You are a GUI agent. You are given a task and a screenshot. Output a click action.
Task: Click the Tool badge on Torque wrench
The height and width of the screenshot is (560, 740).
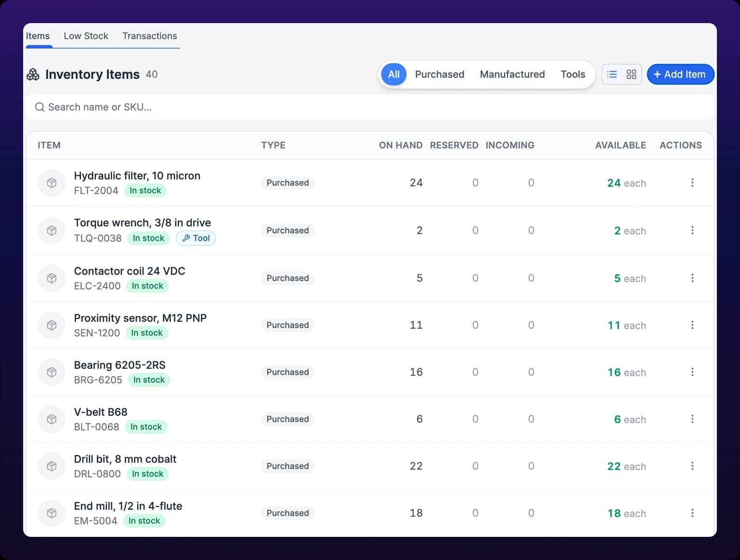196,238
